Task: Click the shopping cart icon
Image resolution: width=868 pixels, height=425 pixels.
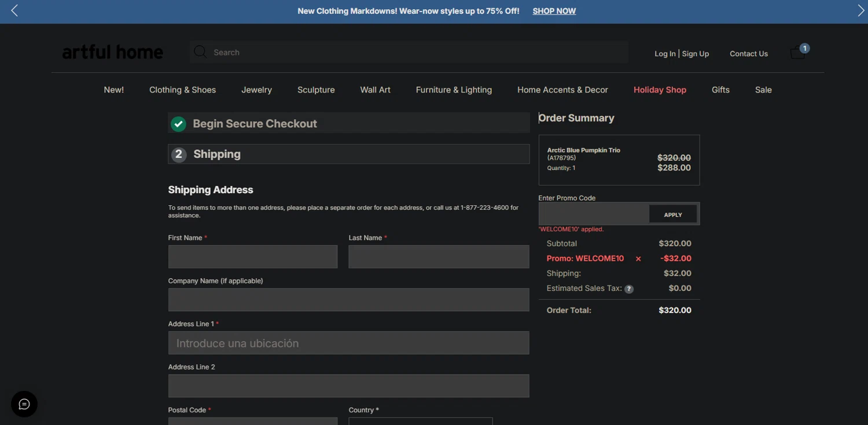Action: [798, 53]
